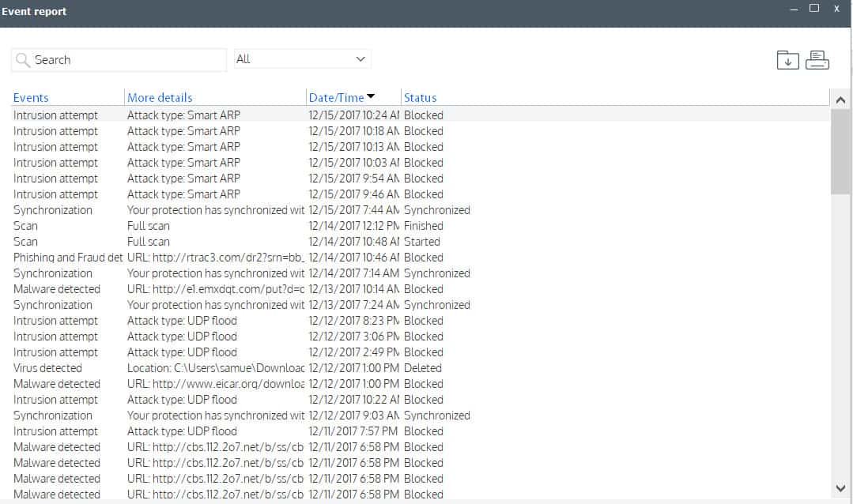Click inside the Search field
Screen dimensions: 853x504
point(119,60)
